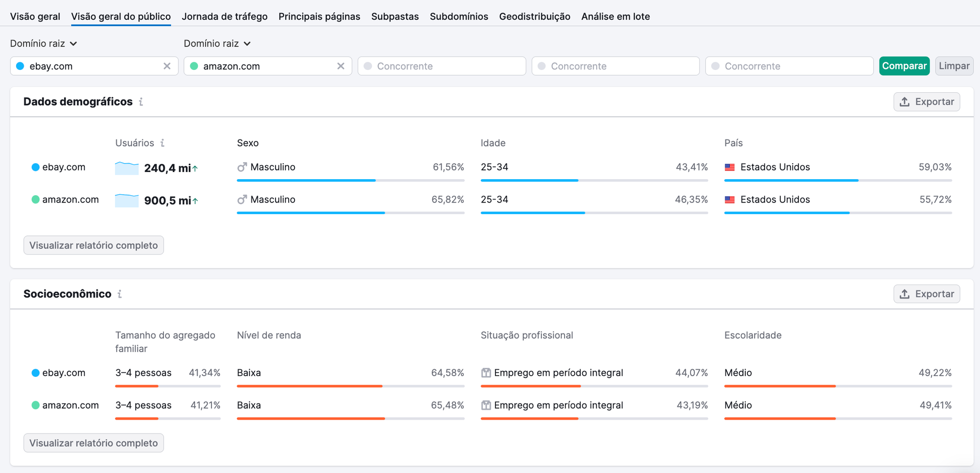Click the US flag icon in the amazon.com row
The height and width of the screenshot is (473, 980).
[x=730, y=200]
